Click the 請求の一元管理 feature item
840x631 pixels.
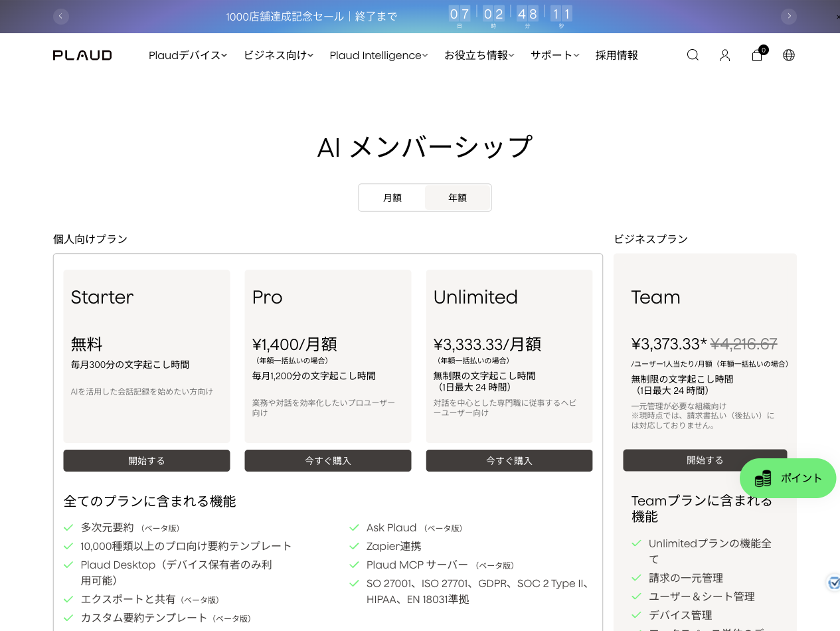(686, 578)
